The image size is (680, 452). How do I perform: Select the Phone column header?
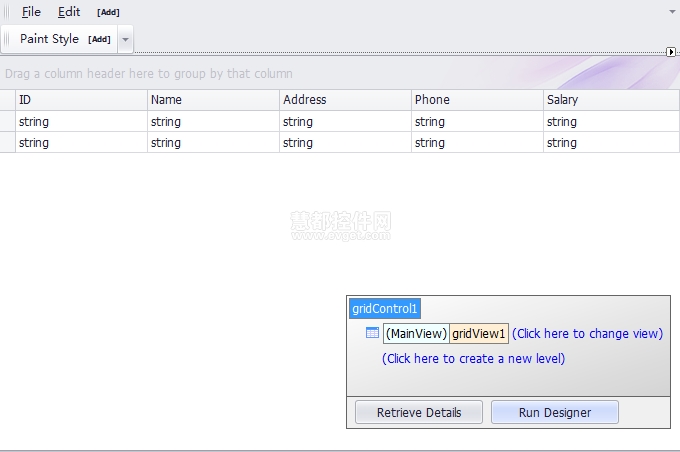tap(477, 100)
